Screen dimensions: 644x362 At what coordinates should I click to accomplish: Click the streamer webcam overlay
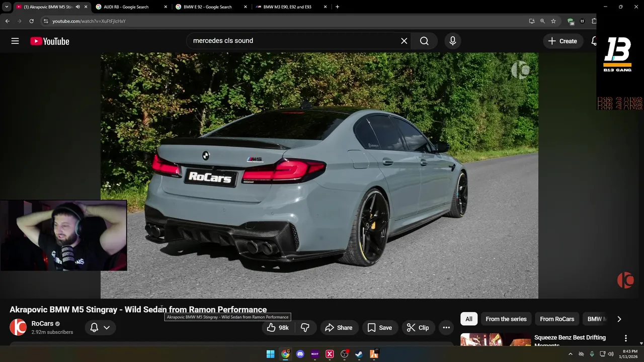[x=63, y=236]
